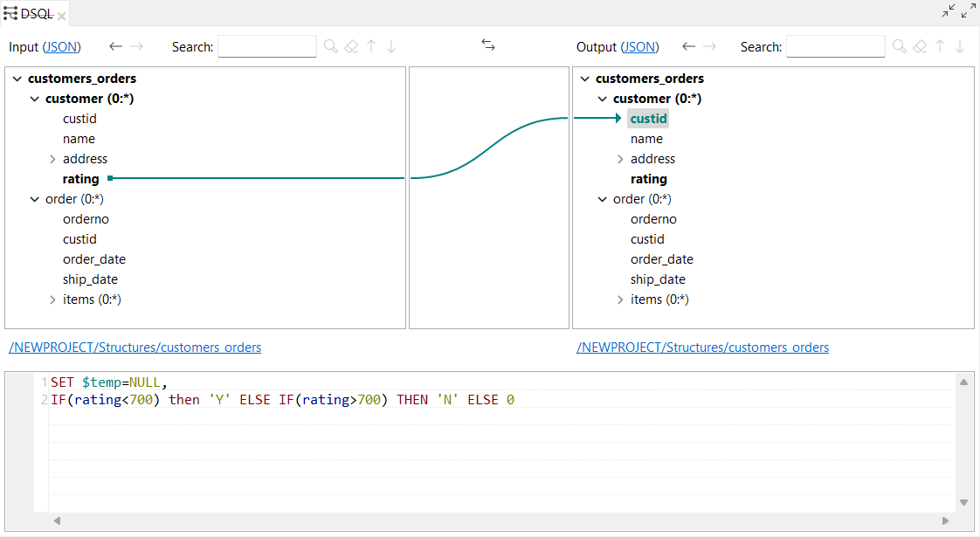The width and height of the screenshot is (980, 537).
Task: Click the input back navigation arrow
Action: [114, 46]
